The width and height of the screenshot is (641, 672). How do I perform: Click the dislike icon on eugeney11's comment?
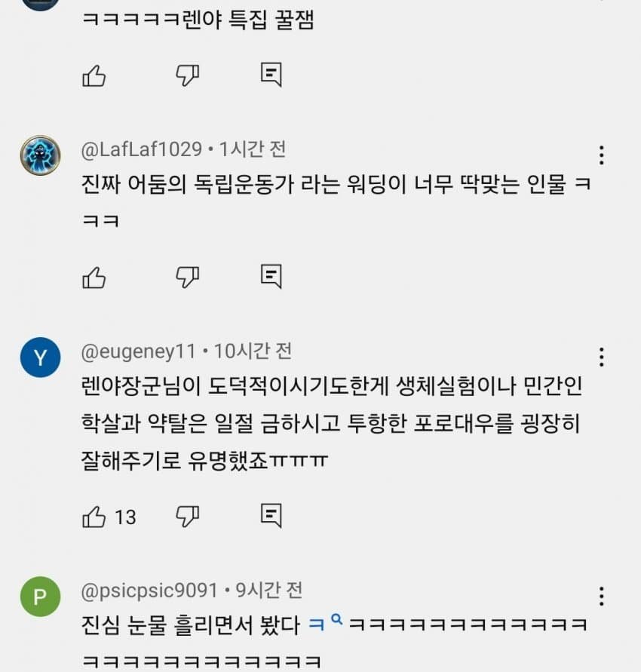pos(186,517)
